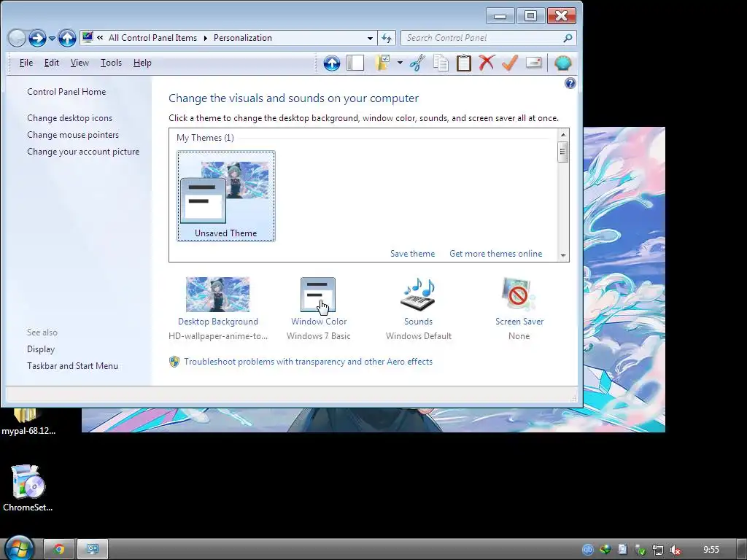
Task: Open Taskbar and Start Menu link
Action: (72, 366)
